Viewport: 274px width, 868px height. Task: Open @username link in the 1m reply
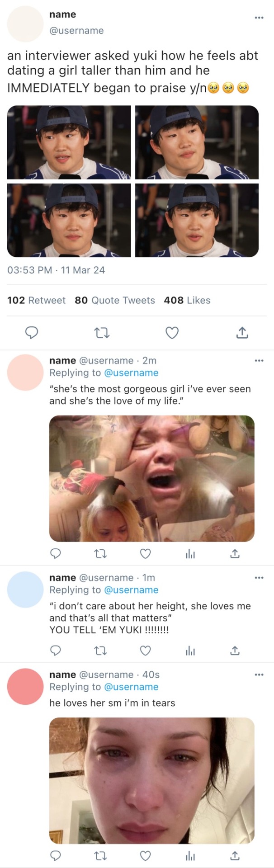pyautogui.click(x=131, y=590)
